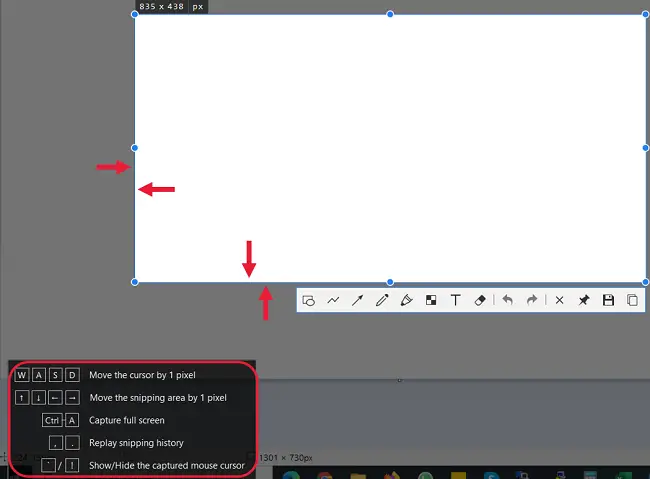Save the snip to a file
The image size is (650, 479).
[608, 300]
